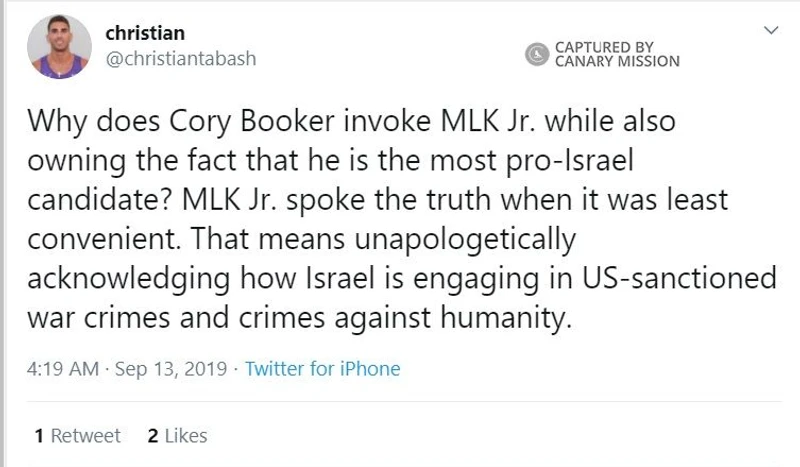Open the @christiantabash handle link
800x467 pixels.
(x=181, y=59)
